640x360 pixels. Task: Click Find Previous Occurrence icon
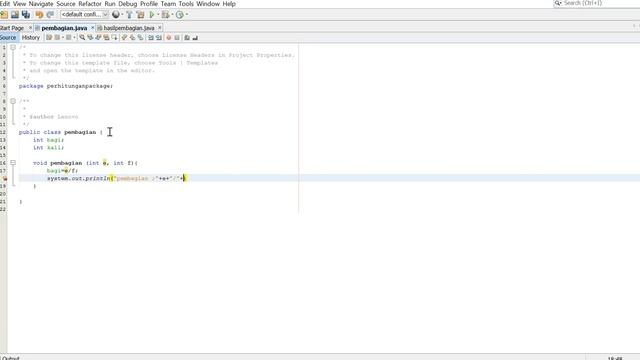tap(90, 38)
